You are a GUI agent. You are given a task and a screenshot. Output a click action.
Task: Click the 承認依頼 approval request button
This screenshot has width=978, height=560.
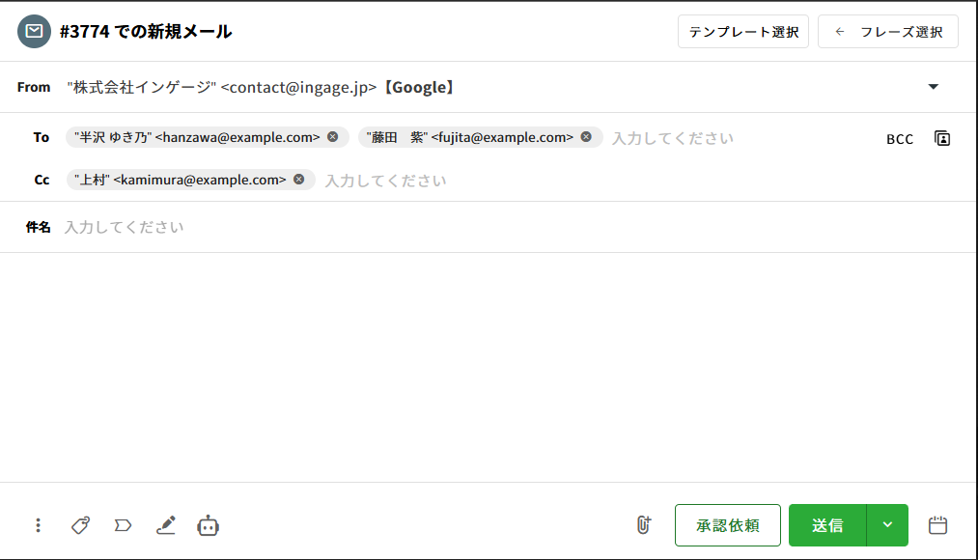[727, 525]
